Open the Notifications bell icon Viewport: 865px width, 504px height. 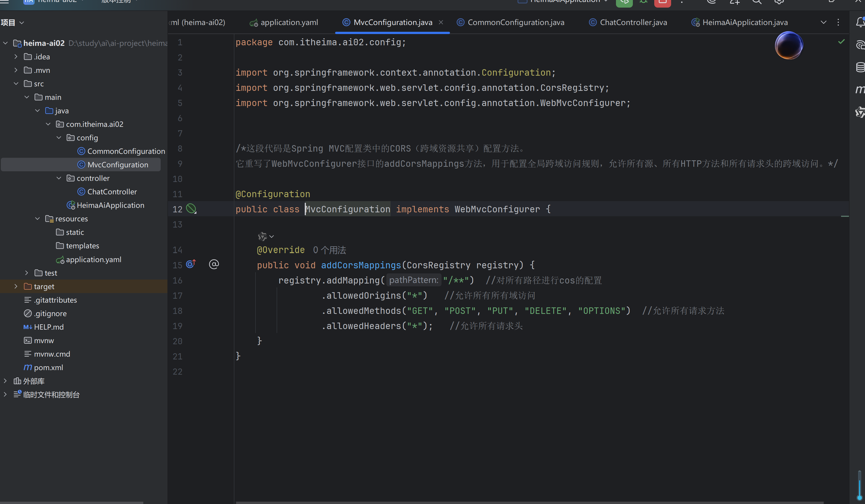coord(860,22)
